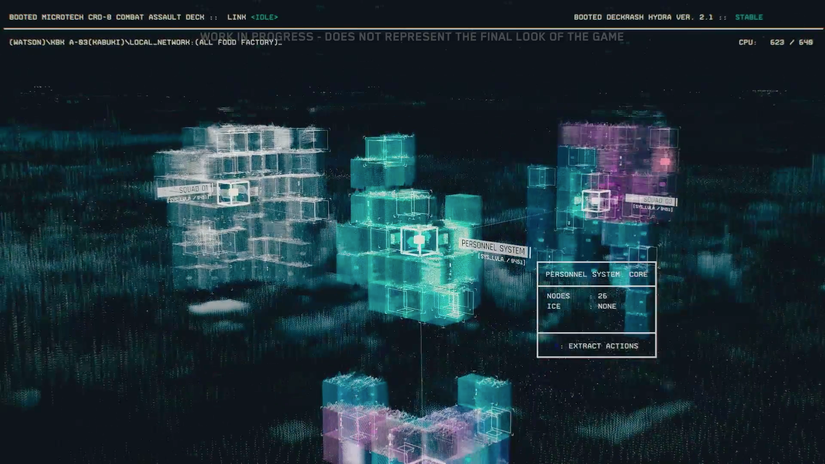Click the SYS.LULA sublabel under Personnel System

pos(501,259)
